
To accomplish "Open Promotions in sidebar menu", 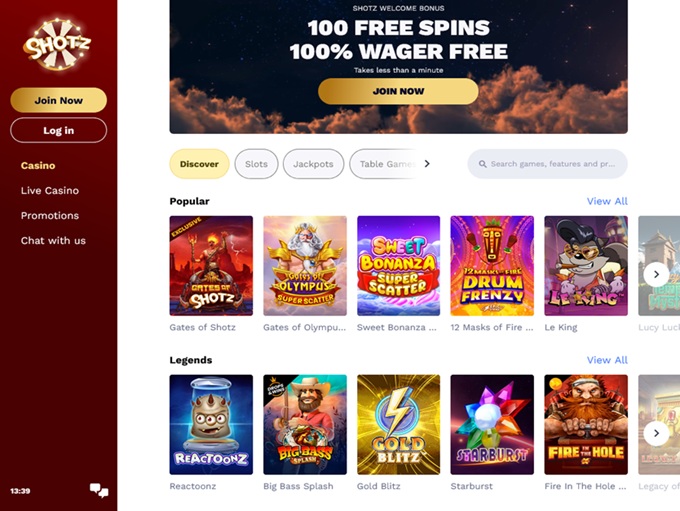I will (50, 216).
